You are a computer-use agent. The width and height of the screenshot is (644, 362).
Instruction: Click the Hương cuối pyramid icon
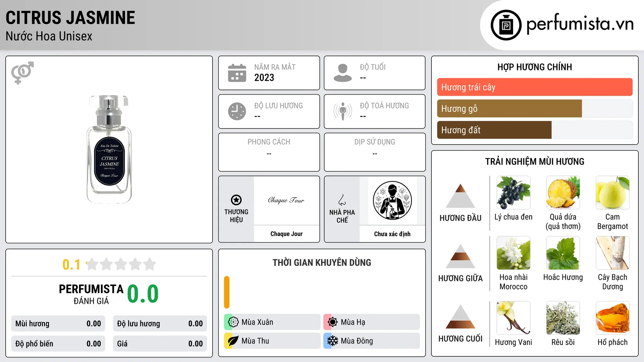click(x=460, y=316)
